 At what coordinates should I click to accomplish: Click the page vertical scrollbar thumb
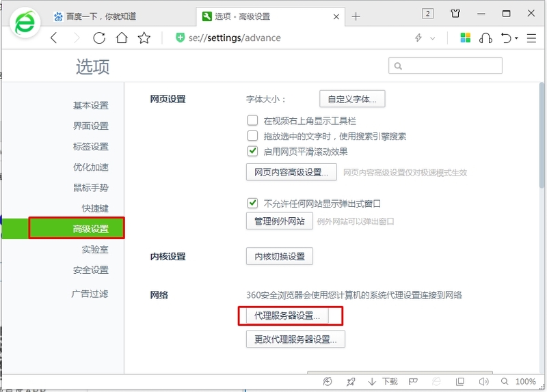point(542,135)
